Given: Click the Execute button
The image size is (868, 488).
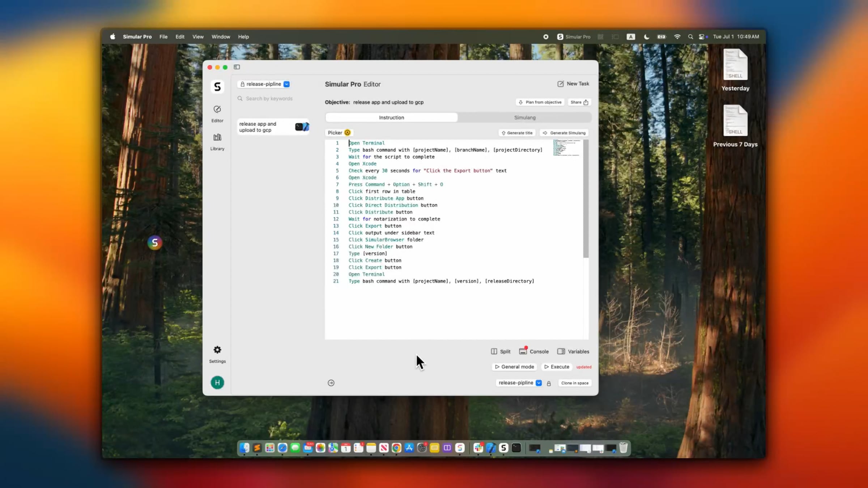Looking at the screenshot, I should (557, 367).
